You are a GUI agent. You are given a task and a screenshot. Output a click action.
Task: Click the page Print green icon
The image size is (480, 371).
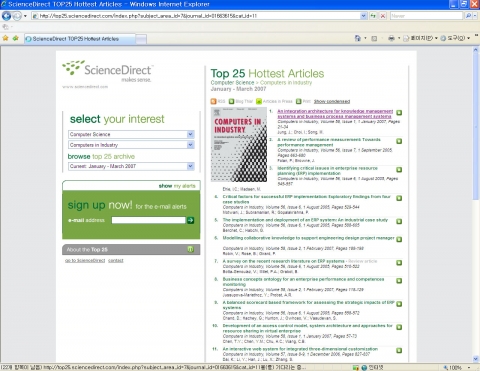click(299, 101)
